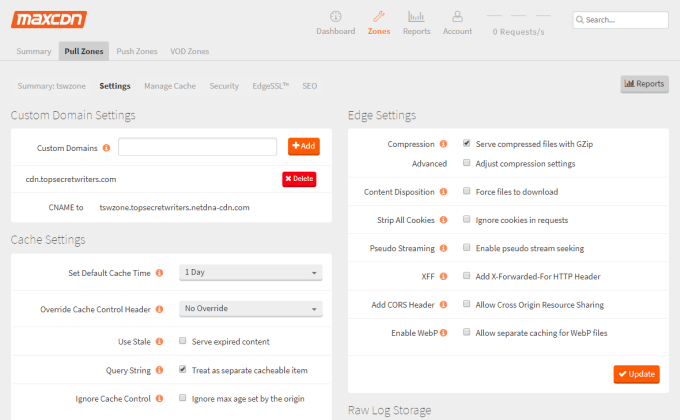Switch to the Push Zones tab

(137, 51)
